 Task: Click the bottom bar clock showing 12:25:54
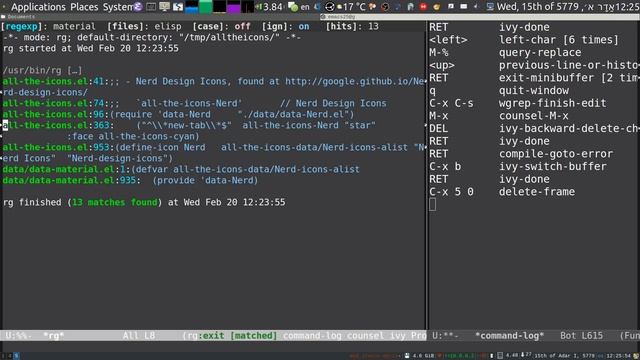[619, 356]
